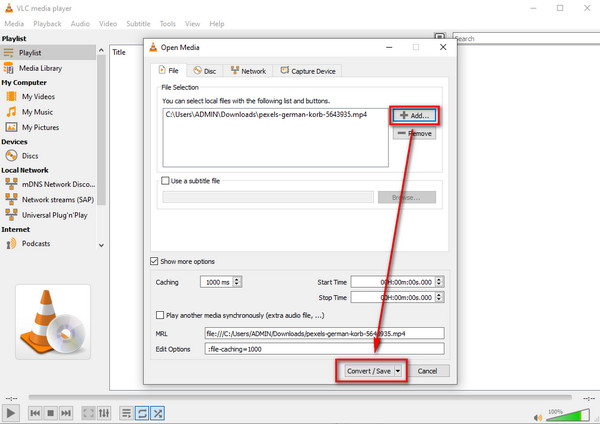This screenshot has width=600, height=424.
Task: Adjust the volume slider at 100%
Action: click(567, 415)
